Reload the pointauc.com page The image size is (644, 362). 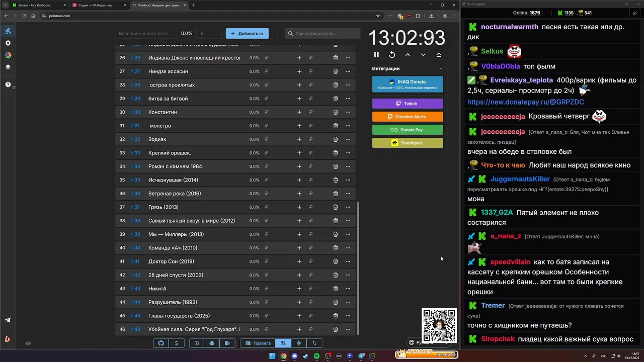click(24, 16)
